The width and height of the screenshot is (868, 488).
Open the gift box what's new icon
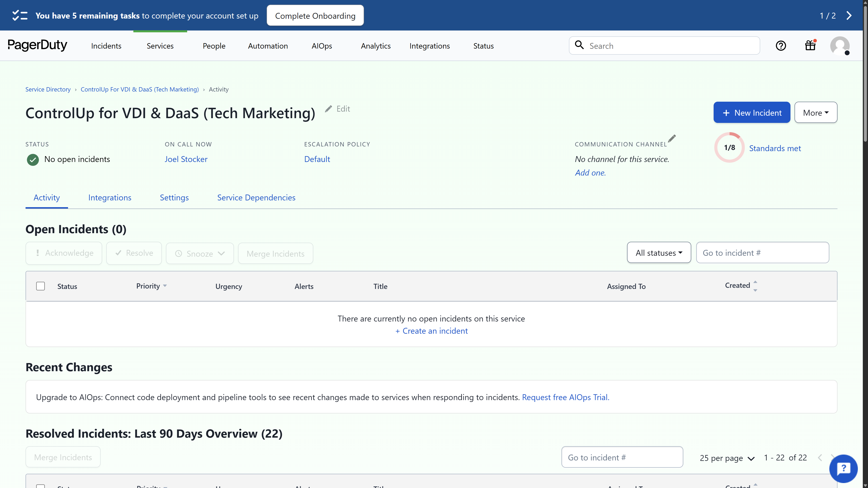(810, 45)
